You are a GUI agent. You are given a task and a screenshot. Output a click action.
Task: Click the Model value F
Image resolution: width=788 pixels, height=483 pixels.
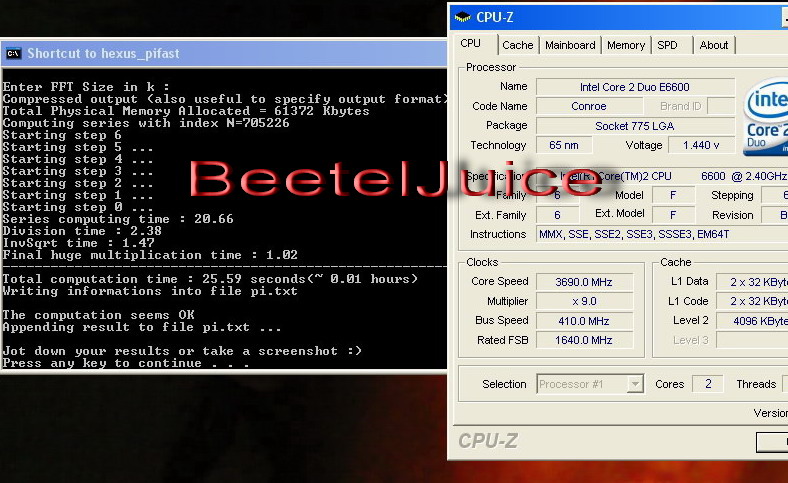click(x=673, y=195)
